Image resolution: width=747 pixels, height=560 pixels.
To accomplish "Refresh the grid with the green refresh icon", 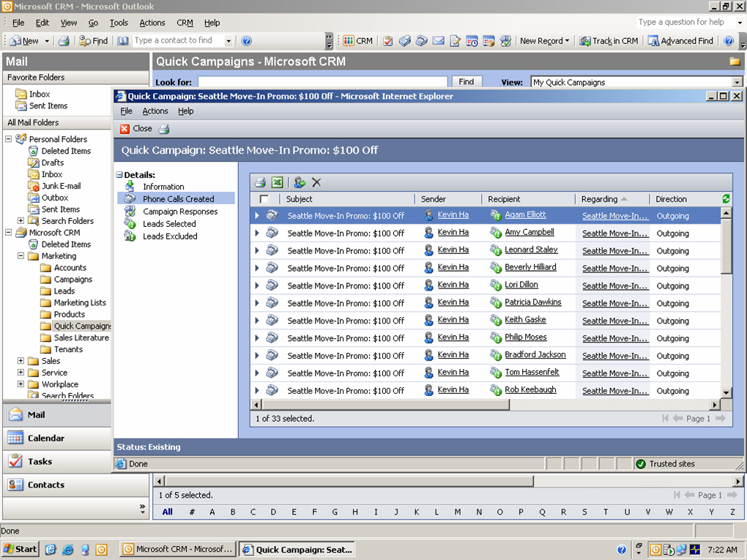I will point(726,199).
